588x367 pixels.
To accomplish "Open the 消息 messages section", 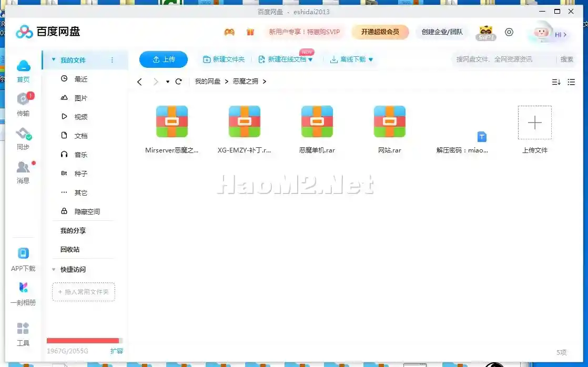I will tap(23, 172).
